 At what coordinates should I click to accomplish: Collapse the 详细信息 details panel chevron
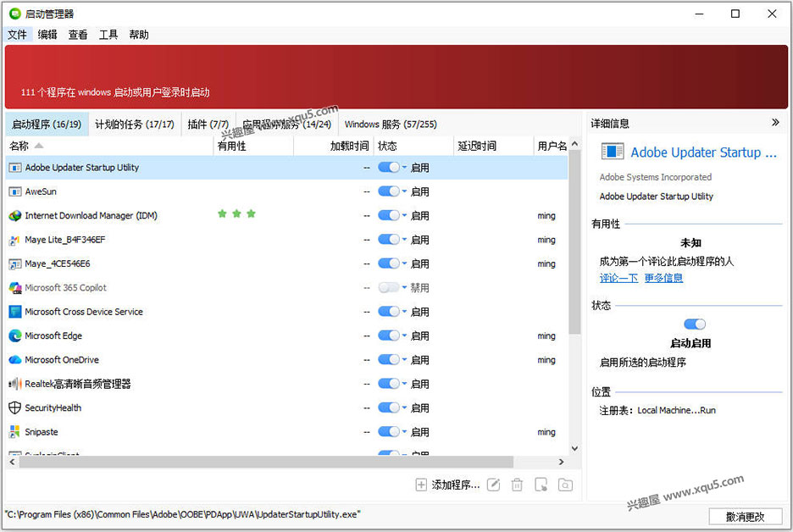pyautogui.click(x=776, y=123)
